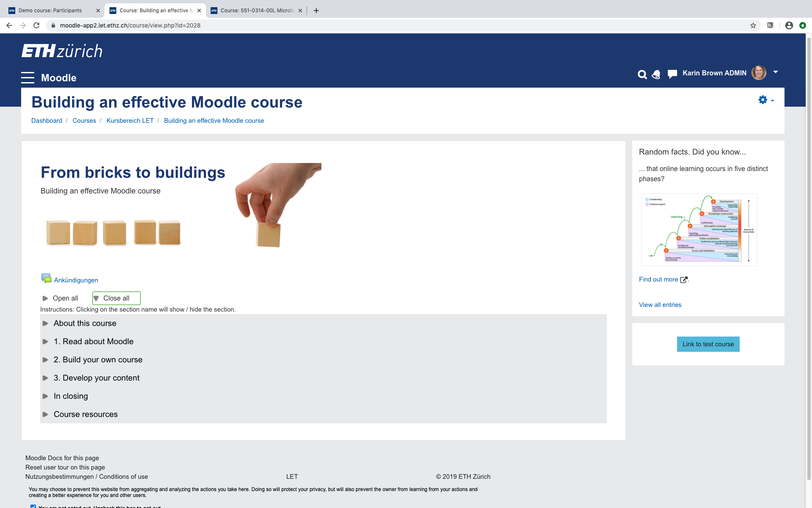The image size is (812, 508).
Task: Close the 551-0314-00L Microbi tab
Action: [300, 11]
